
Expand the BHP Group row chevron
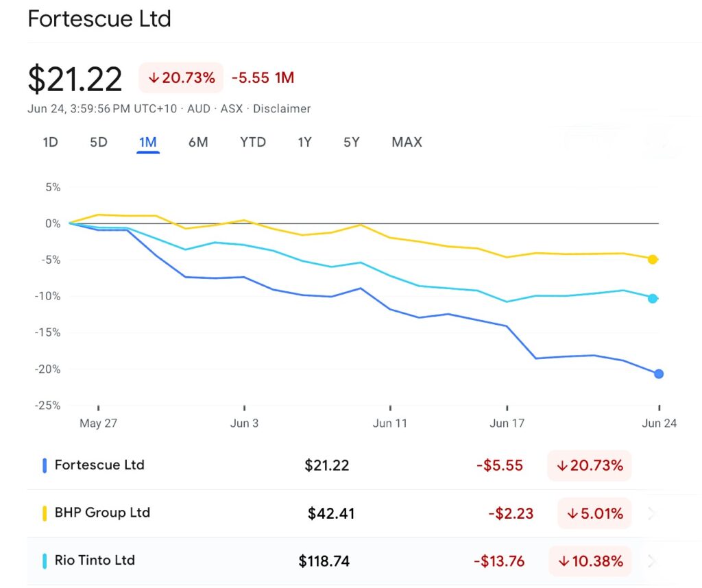tap(653, 513)
